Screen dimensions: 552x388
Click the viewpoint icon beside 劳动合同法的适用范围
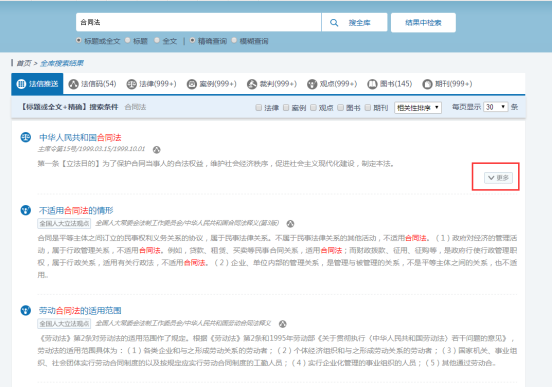[x=26, y=311]
